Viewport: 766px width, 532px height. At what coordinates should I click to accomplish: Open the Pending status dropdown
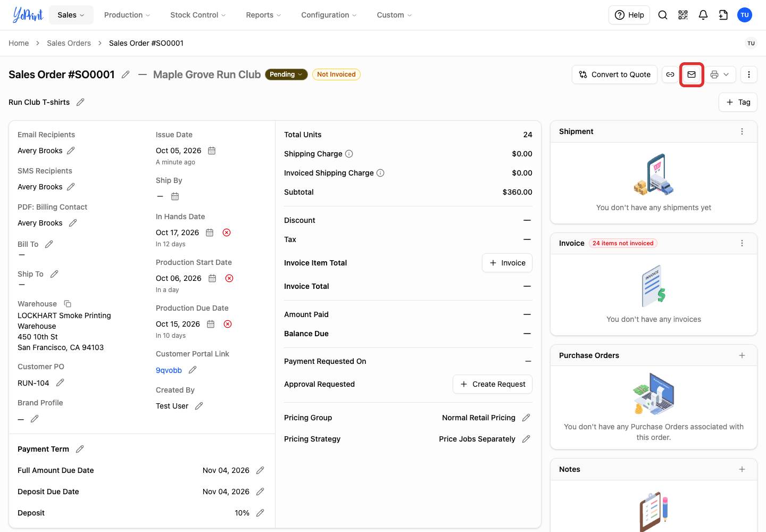(x=286, y=74)
